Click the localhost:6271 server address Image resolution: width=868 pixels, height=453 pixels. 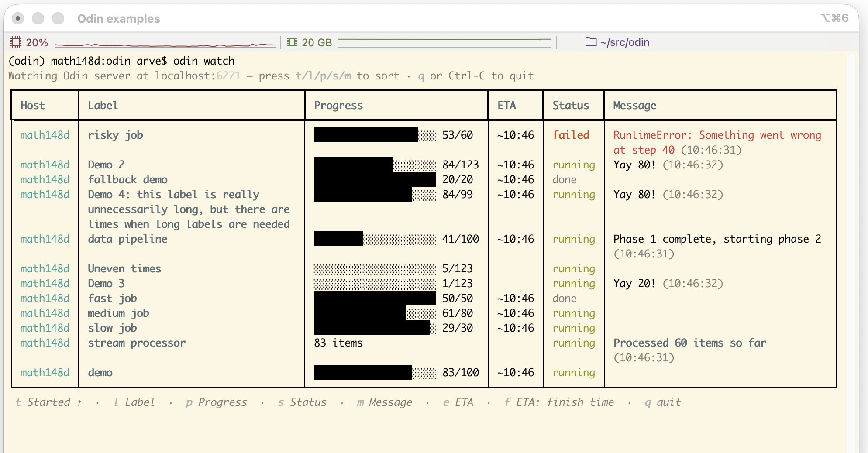click(x=198, y=76)
